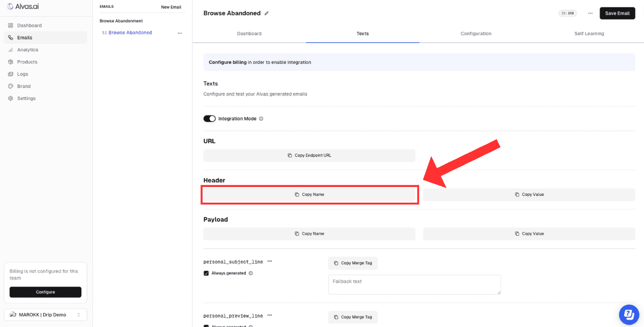
Task: Open Products in the sidebar
Action: tap(45, 62)
